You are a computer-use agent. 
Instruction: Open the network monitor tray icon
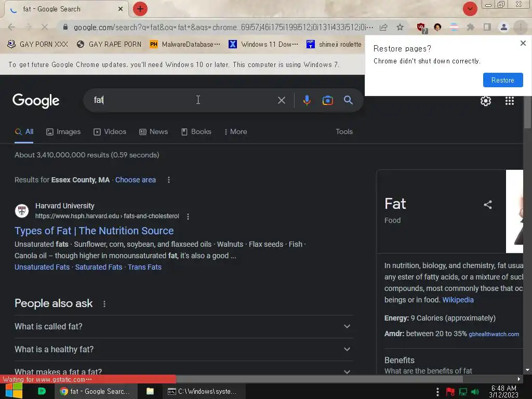[x=463, y=392]
